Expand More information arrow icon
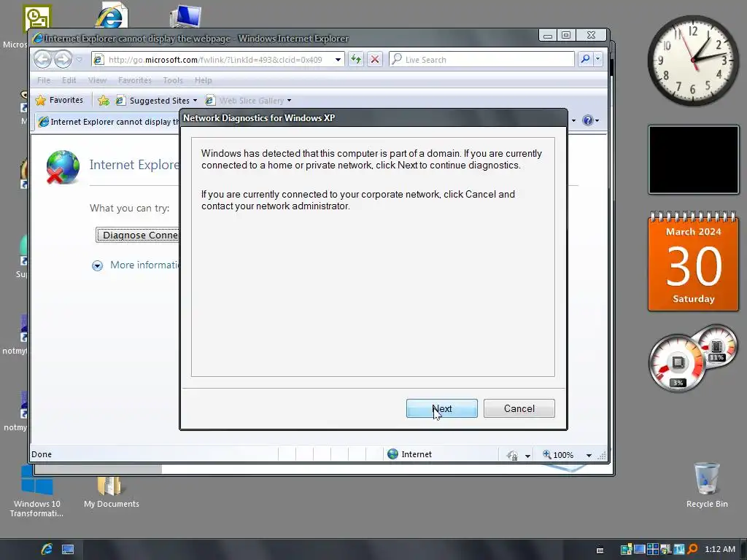This screenshot has height=560, width=747. [x=97, y=265]
